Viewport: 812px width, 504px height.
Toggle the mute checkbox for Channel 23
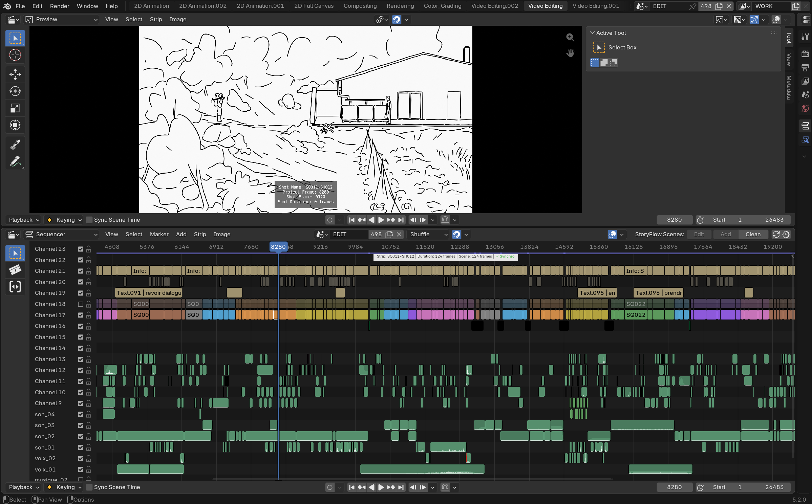81,249
